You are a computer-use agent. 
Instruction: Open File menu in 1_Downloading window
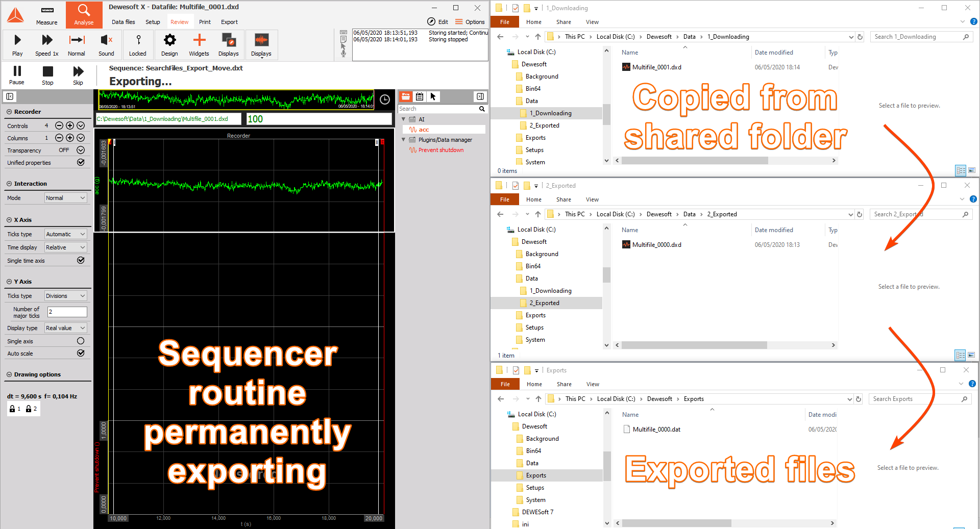[505, 22]
